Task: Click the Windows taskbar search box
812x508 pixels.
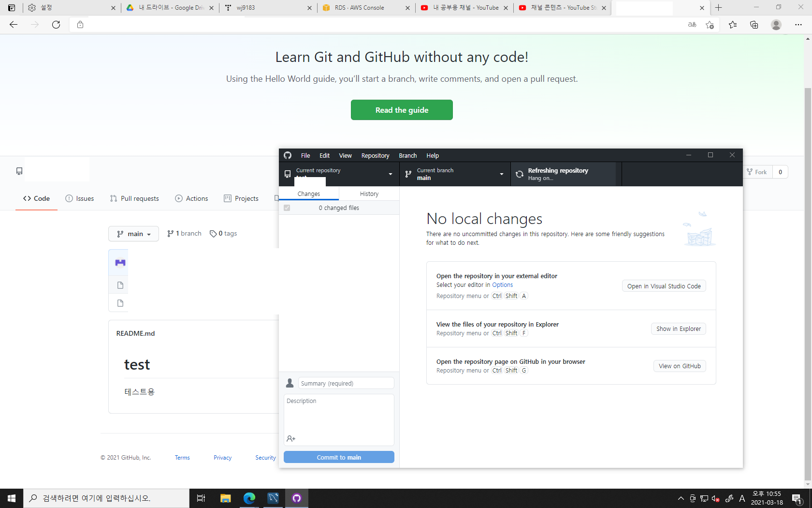Action: tap(106, 498)
